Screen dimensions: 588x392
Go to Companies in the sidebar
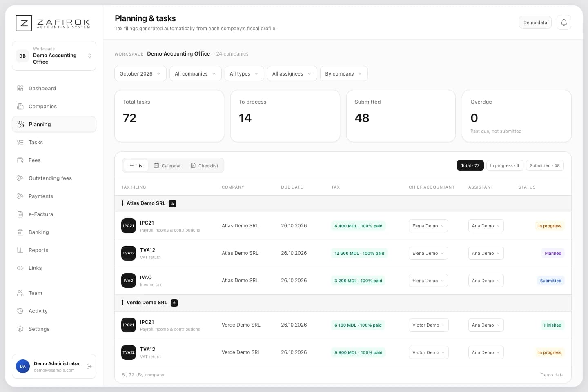(x=54, y=107)
